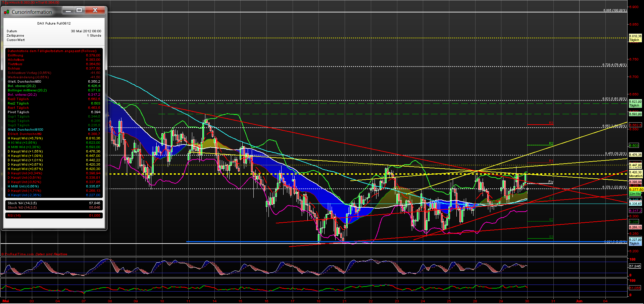Click the Stochastic 57,845 value label
The width and height of the screenshot is (644, 304).
click(635, 266)
